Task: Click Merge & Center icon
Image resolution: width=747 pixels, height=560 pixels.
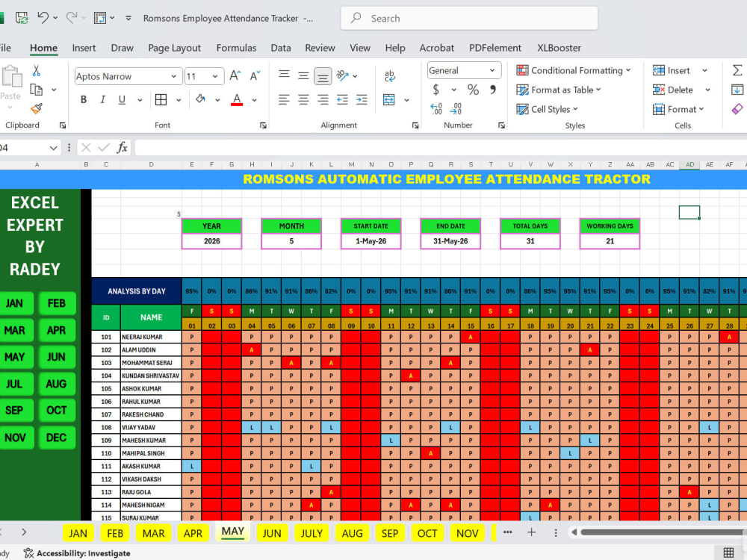Action: (389, 99)
